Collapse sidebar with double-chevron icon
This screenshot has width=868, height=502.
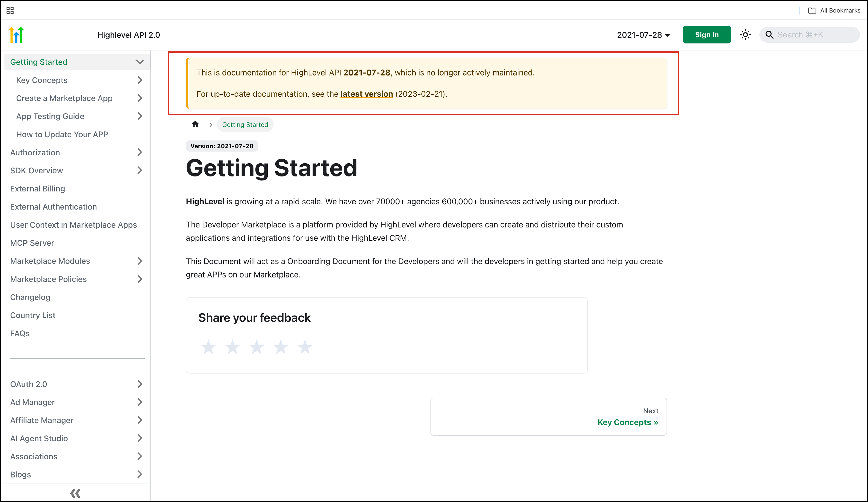tap(75, 493)
